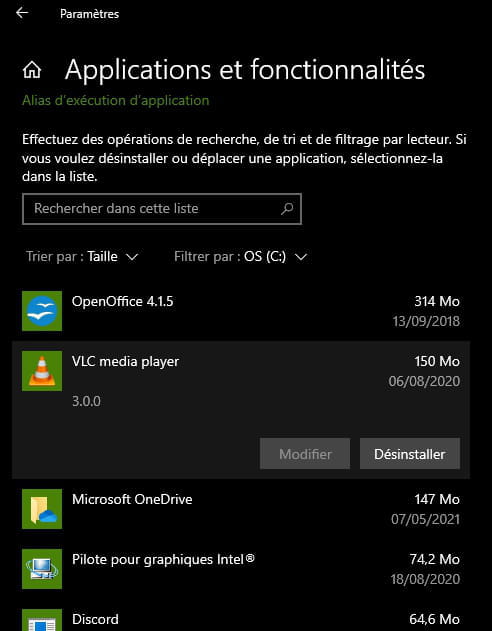The height and width of the screenshot is (631, 492).
Task: Click the chevron next to Taille
Action: 132,257
